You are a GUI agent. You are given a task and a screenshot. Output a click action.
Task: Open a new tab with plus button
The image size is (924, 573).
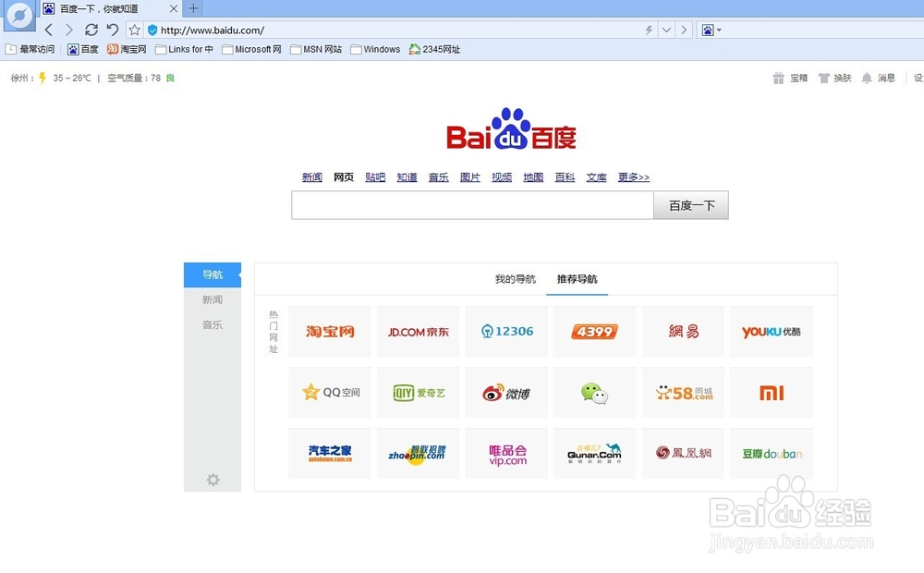click(x=193, y=8)
